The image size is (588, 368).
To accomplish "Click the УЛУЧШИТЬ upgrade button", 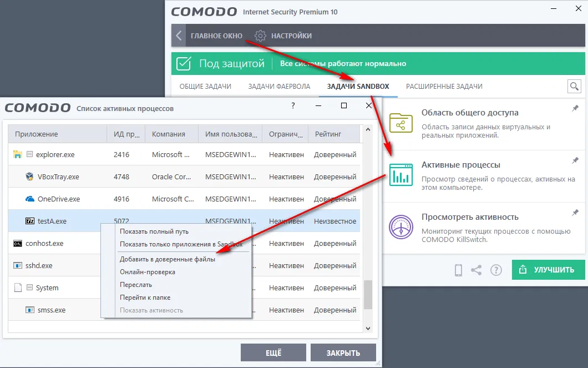I will click(x=548, y=270).
